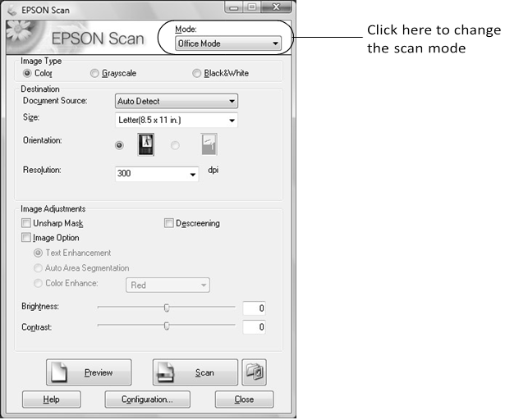Click the landscape orientation thumbnail icon
Viewport: 505px width, 420px height.
209,144
